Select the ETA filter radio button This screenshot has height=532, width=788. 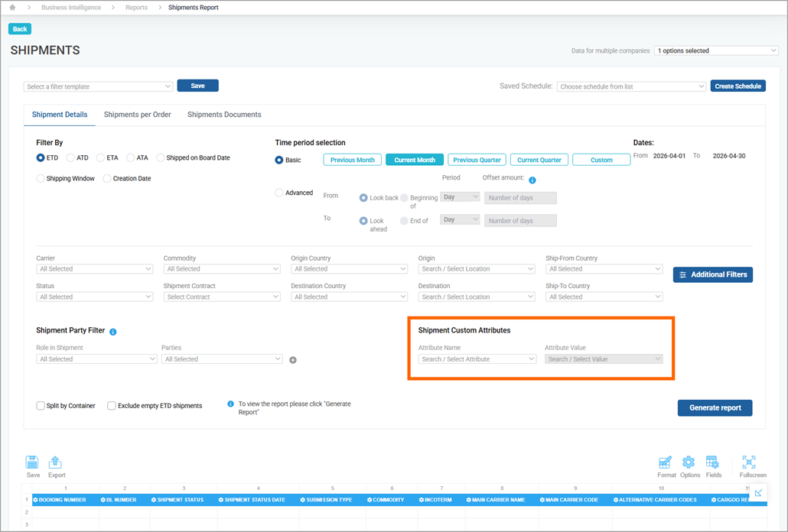100,157
